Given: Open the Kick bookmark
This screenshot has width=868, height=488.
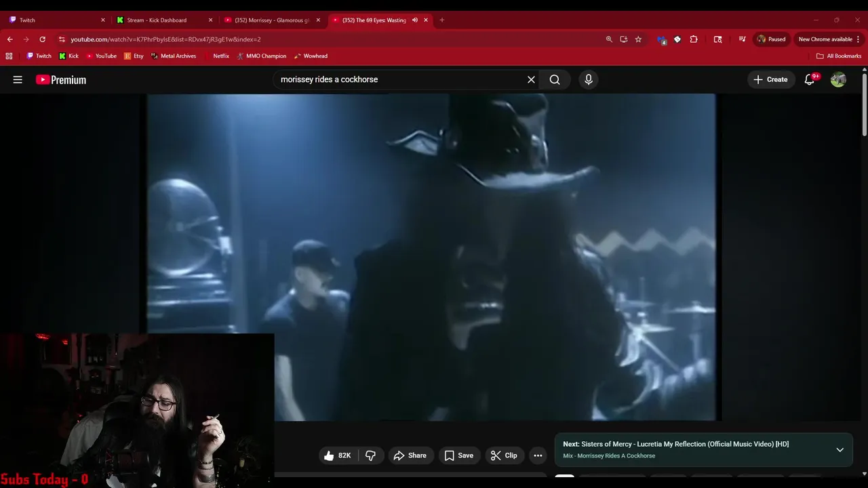Looking at the screenshot, I should click(69, 56).
